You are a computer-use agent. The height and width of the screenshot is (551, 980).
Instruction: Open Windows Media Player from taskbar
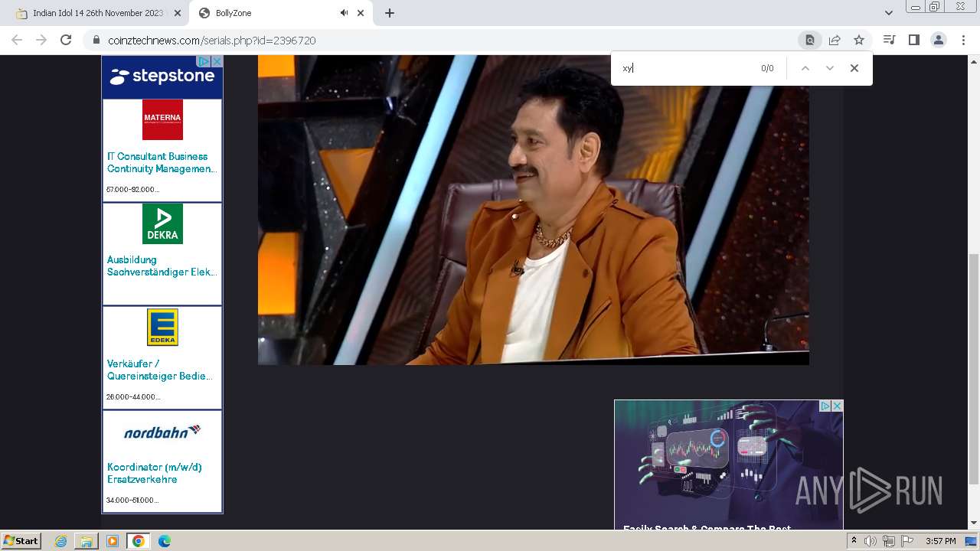click(x=113, y=541)
